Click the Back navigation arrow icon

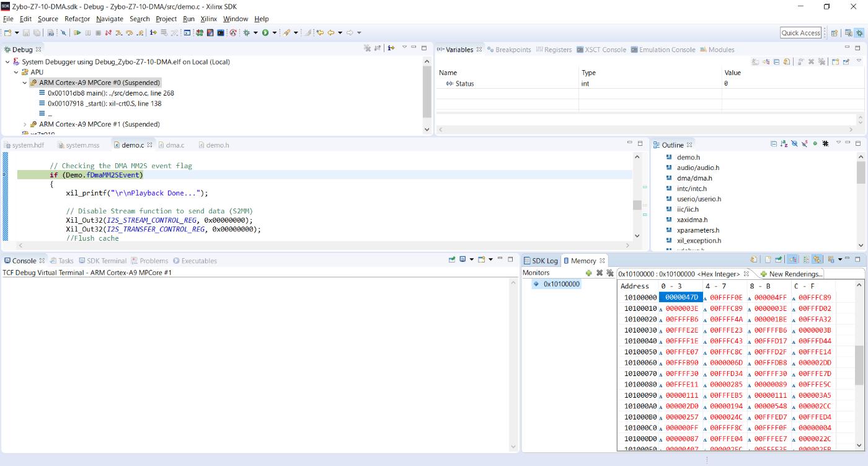coord(331,32)
